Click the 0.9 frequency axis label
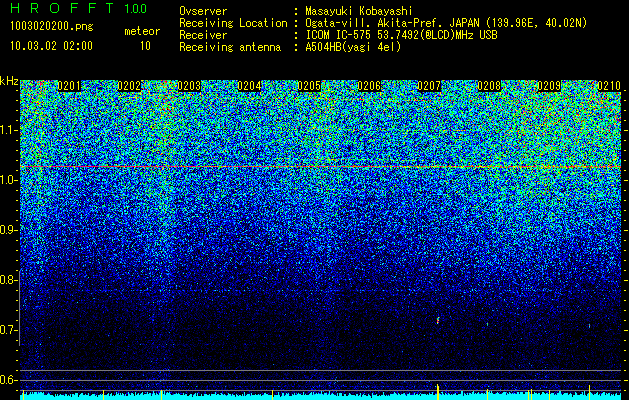The width and height of the screenshot is (629, 400). (8, 230)
